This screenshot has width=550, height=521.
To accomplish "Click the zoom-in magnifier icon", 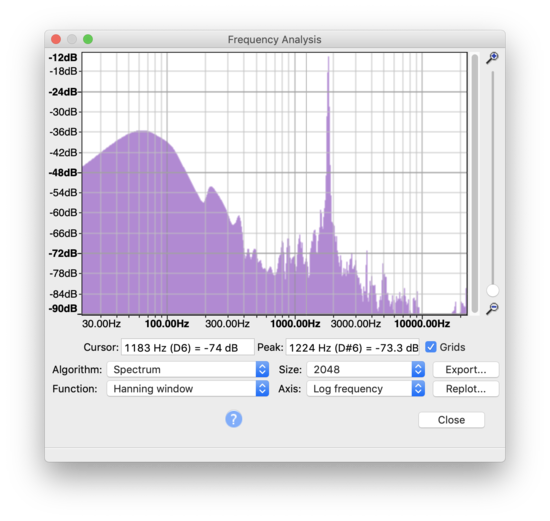I will 492,58.
